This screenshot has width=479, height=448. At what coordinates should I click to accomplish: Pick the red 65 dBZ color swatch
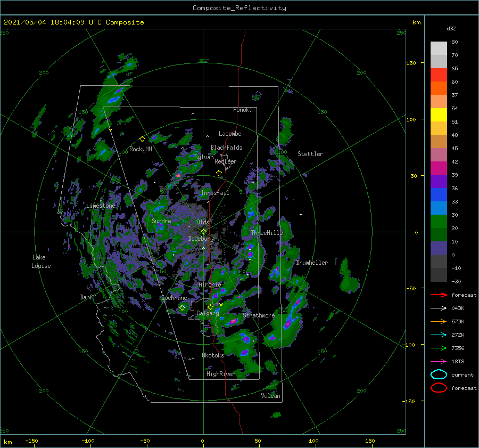pyautogui.click(x=439, y=75)
